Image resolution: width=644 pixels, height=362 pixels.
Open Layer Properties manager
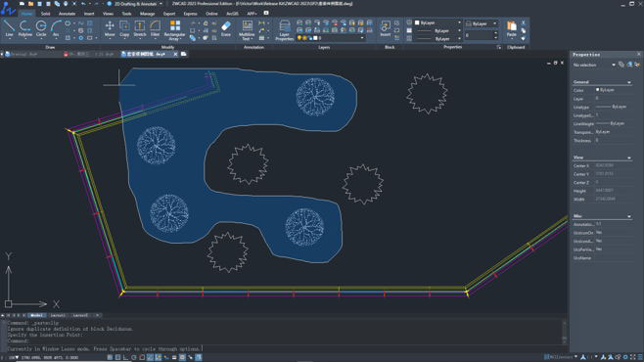pyautogui.click(x=284, y=30)
